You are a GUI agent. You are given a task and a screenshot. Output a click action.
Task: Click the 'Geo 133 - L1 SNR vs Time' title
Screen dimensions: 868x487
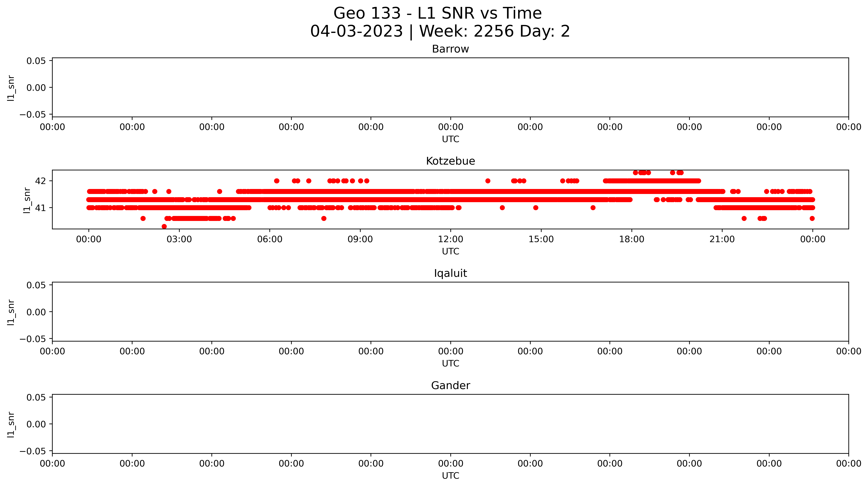click(437, 13)
